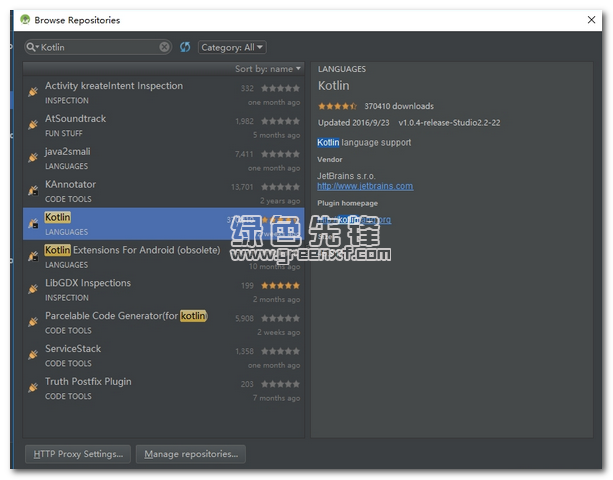Reload the plugin repository list
Image resolution: width=613 pixels, height=480 pixels.
click(x=185, y=47)
